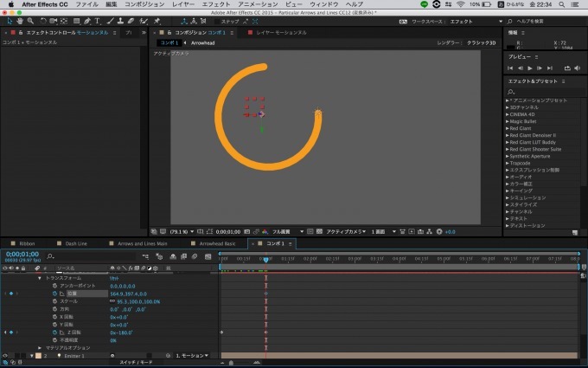Open the Composition menu in the menu bar
Viewport: 588px width, 368px height.
tap(144, 4)
